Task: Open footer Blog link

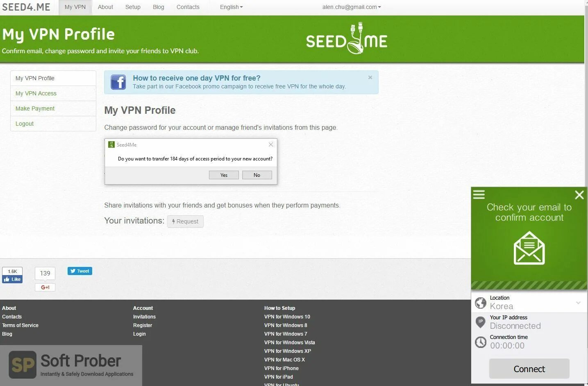Action: pyautogui.click(x=7, y=334)
